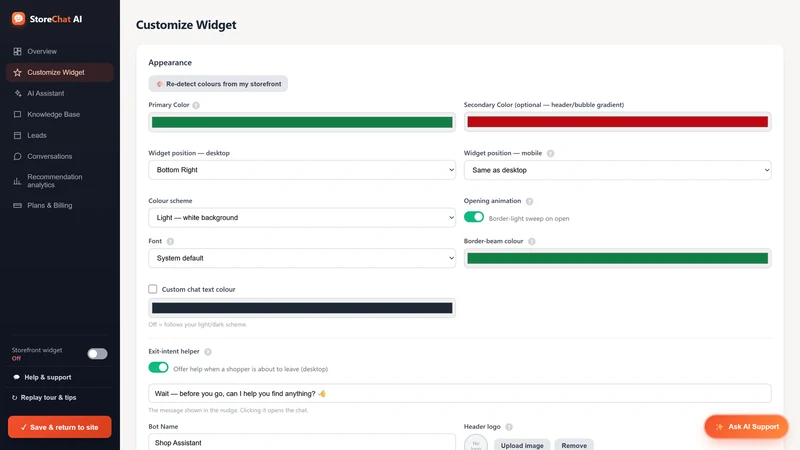The height and width of the screenshot is (450, 800).
Task: Click the Overview grid icon in sidebar
Action: pos(17,52)
